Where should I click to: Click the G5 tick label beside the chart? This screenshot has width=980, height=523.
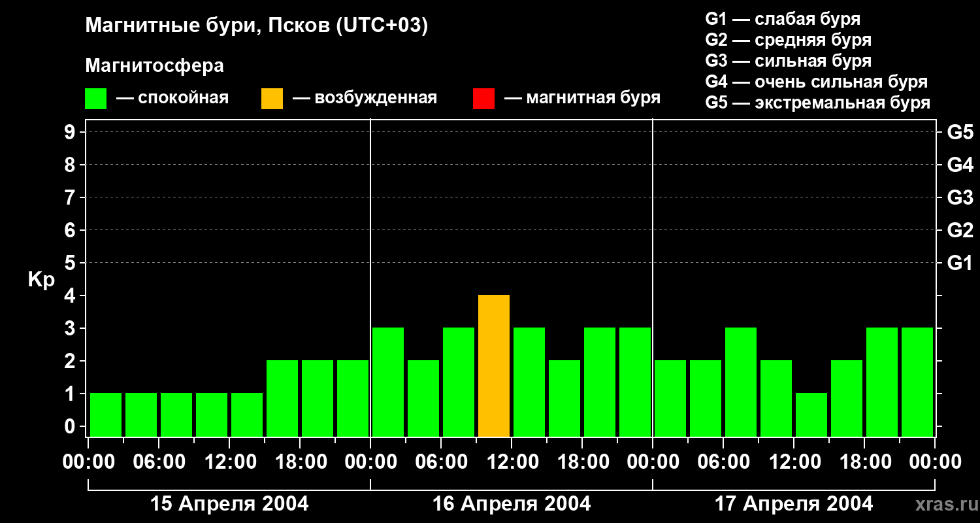pos(960,132)
